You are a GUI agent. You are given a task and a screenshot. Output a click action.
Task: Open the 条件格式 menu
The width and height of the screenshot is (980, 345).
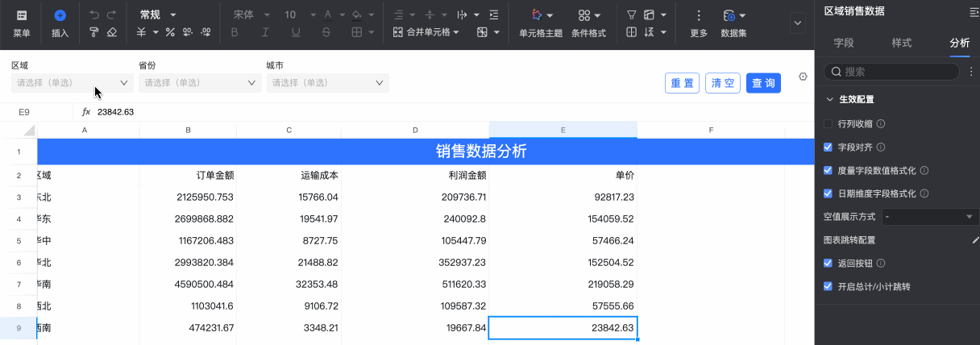(588, 23)
